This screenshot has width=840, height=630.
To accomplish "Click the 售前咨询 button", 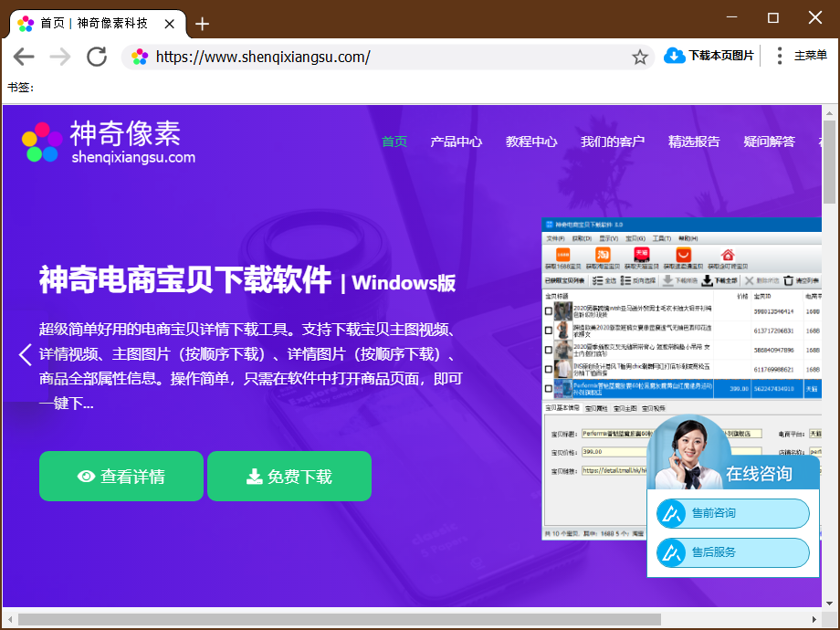I will coord(733,513).
